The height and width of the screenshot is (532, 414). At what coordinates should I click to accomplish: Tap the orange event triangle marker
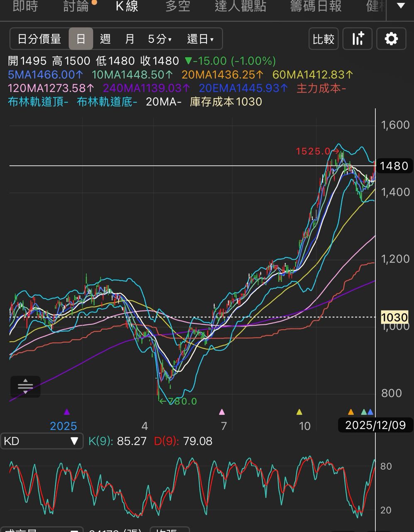click(351, 412)
